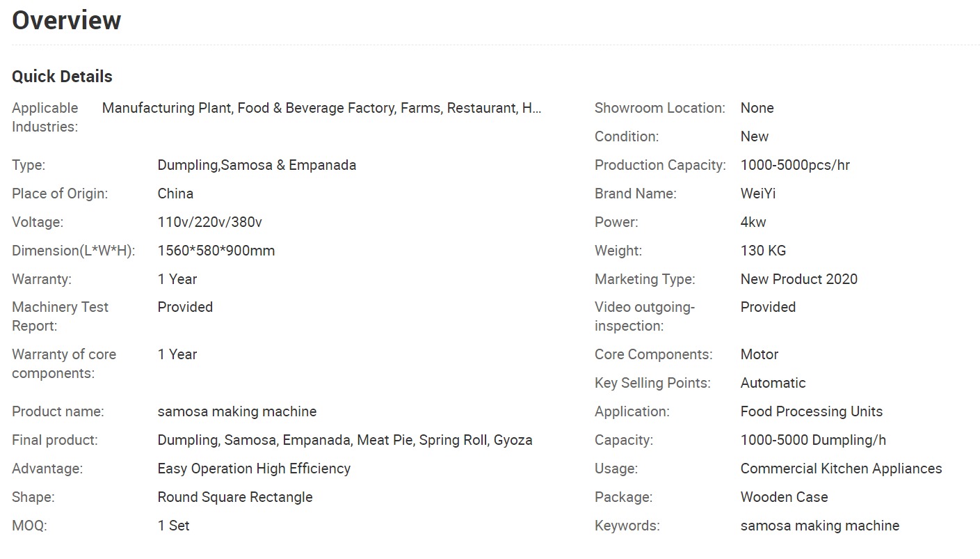Click the Keywords samosa making machine value
Screen dimensions: 980x559
click(820, 526)
